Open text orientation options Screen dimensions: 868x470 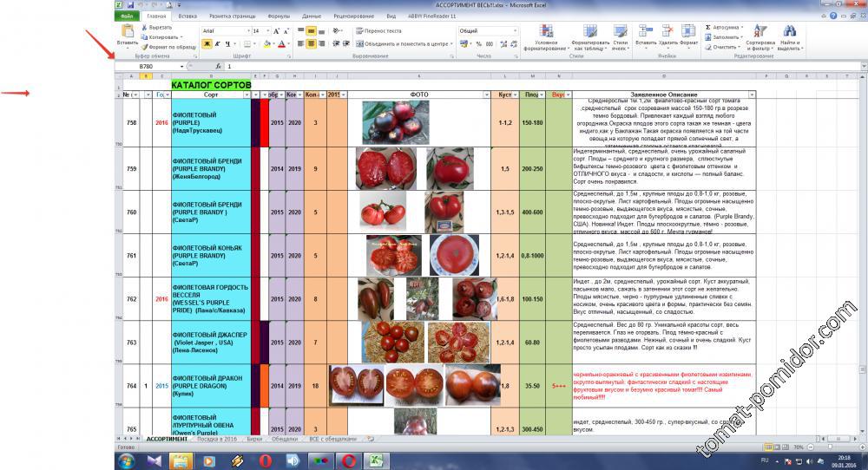(x=337, y=31)
